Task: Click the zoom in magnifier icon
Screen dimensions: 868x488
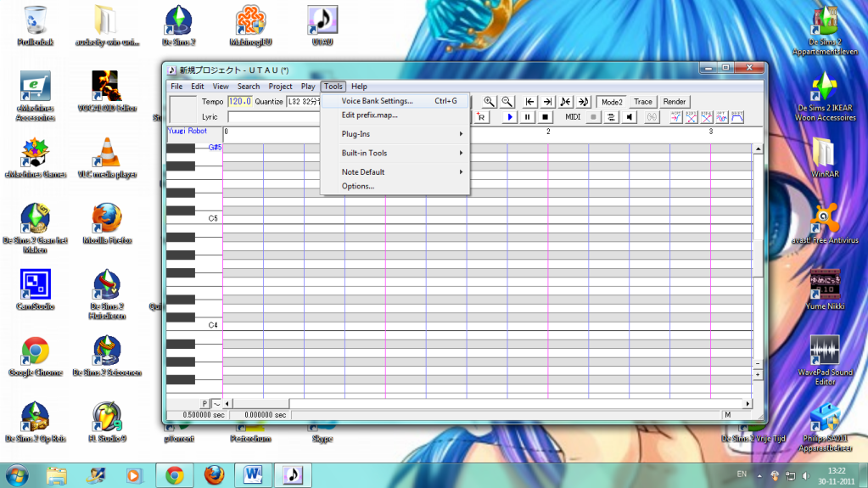Action: pyautogui.click(x=490, y=102)
